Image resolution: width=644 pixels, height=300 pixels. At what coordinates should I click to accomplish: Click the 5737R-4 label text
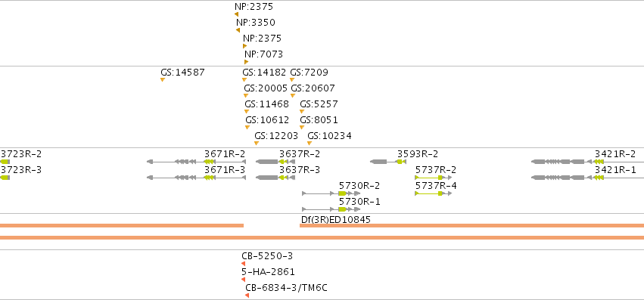coord(436,186)
